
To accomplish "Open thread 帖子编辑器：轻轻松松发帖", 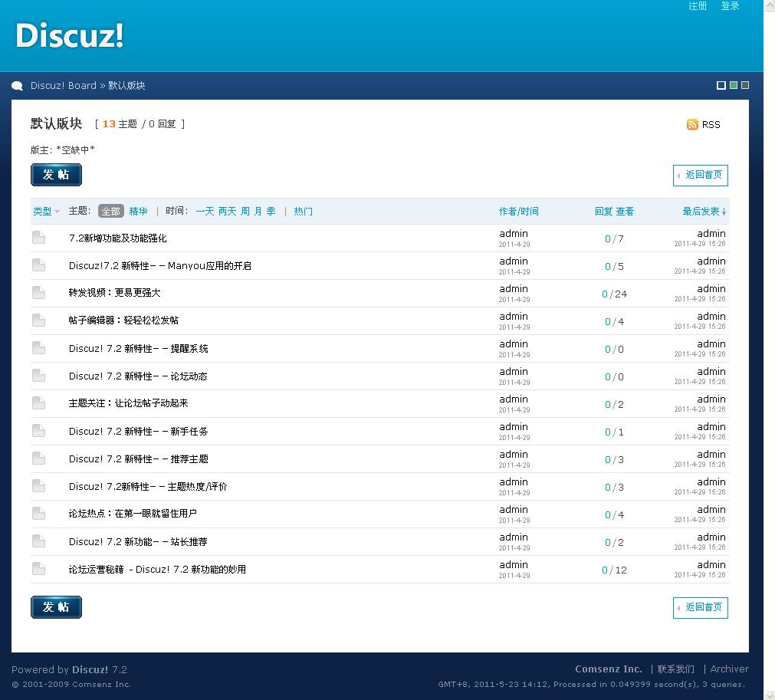I will tap(123, 320).
